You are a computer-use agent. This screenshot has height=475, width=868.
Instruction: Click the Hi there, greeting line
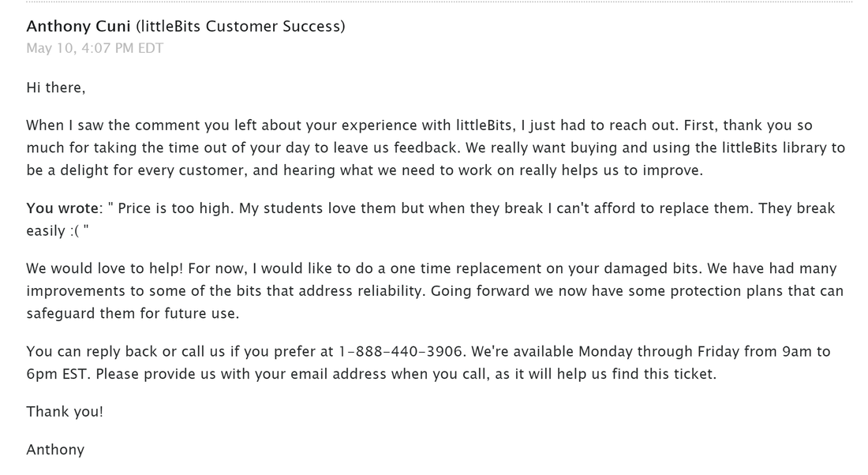pyautogui.click(x=56, y=88)
